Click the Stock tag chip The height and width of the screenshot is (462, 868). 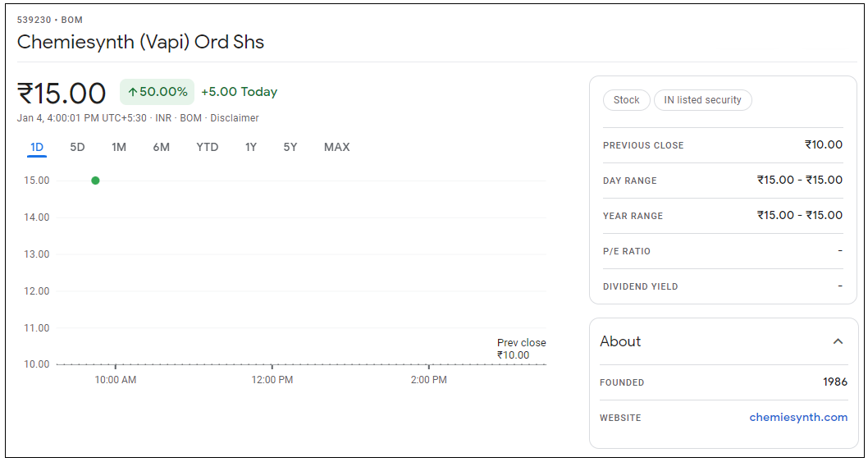[x=626, y=100]
